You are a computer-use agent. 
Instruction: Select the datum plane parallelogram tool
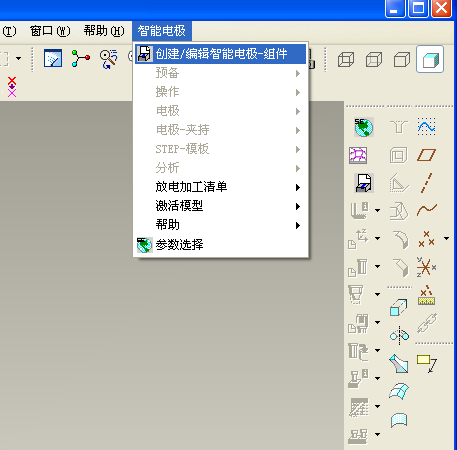coord(426,155)
